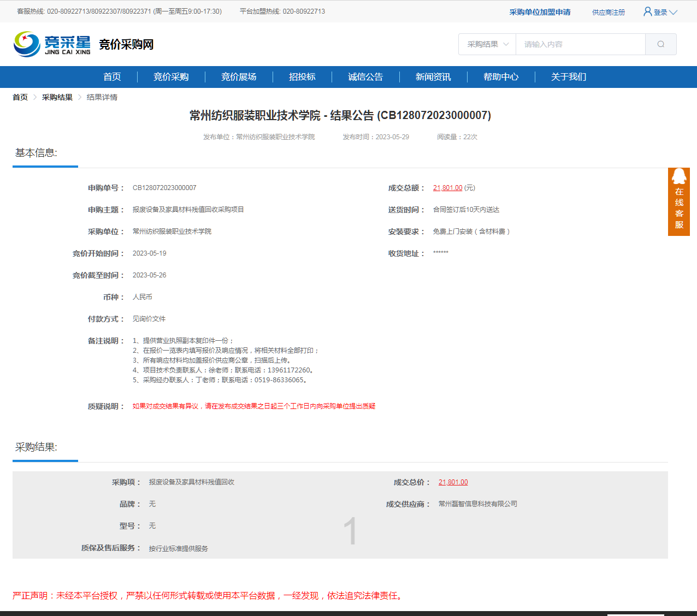Go to 竞价采购 in navigation bar
Image resolution: width=697 pixels, height=616 pixels.
point(171,77)
